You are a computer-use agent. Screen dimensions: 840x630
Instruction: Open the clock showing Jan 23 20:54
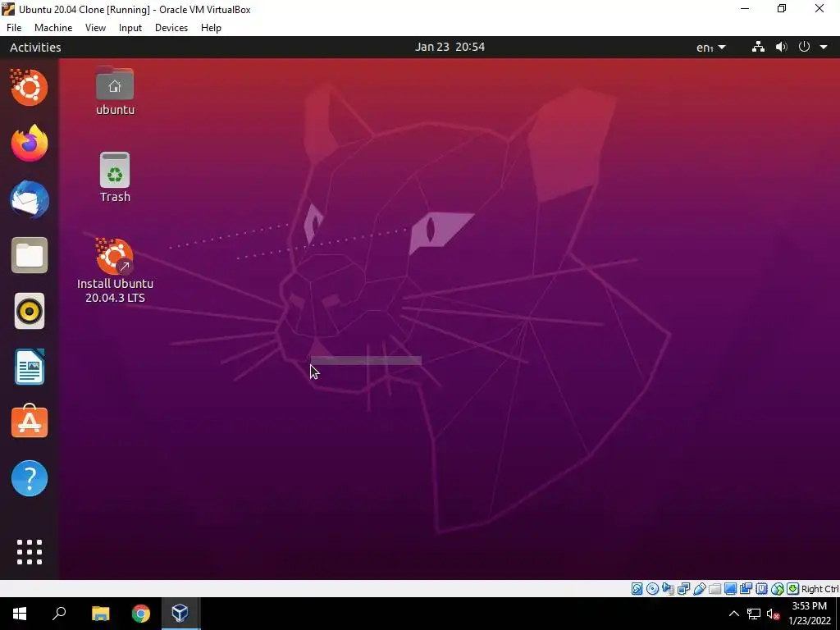pyautogui.click(x=450, y=47)
